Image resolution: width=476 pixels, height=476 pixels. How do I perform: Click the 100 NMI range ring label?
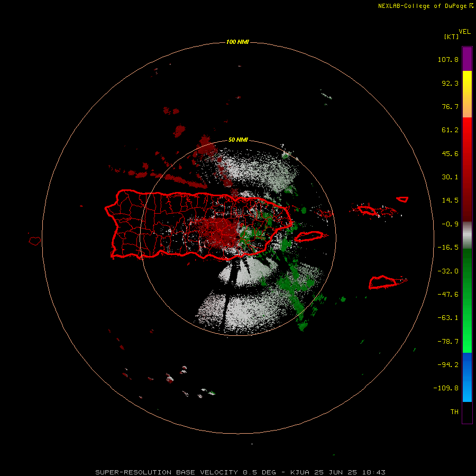tap(237, 42)
